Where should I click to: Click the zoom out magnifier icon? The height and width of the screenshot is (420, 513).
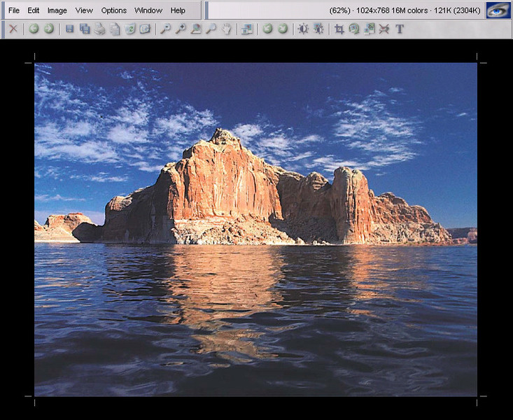coord(165,29)
